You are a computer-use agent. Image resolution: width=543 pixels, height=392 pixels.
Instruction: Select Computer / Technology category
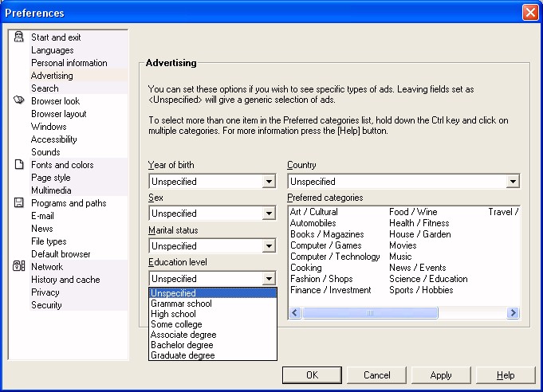click(x=335, y=257)
